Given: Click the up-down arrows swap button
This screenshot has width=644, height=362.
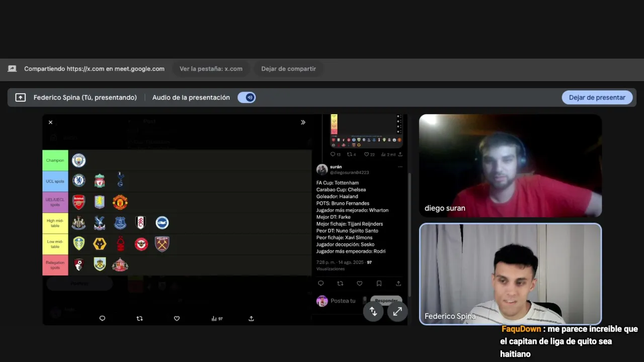Looking at the screenshot, I should (373, 312).
